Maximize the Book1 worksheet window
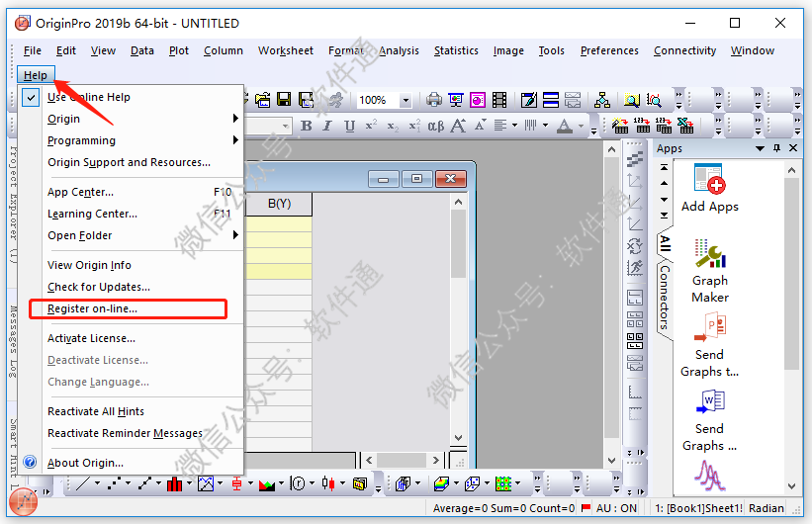The image size is (812, 524). tap(416, 179)
